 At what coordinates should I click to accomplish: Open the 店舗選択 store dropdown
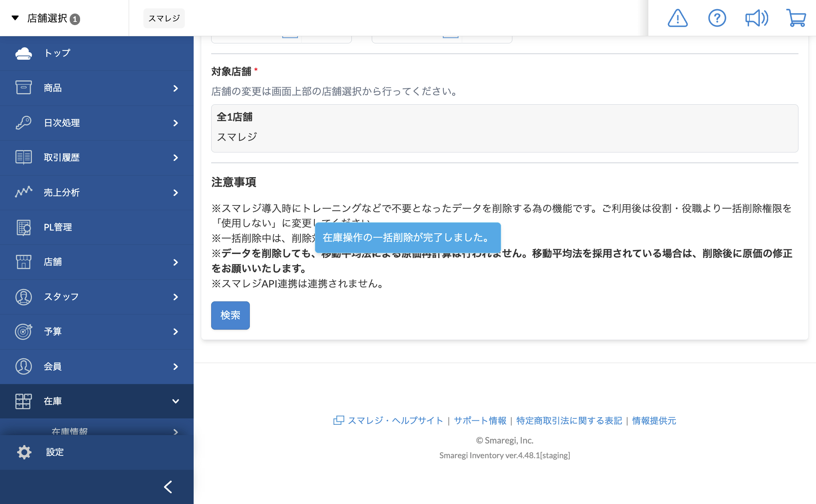click(47, 18)
